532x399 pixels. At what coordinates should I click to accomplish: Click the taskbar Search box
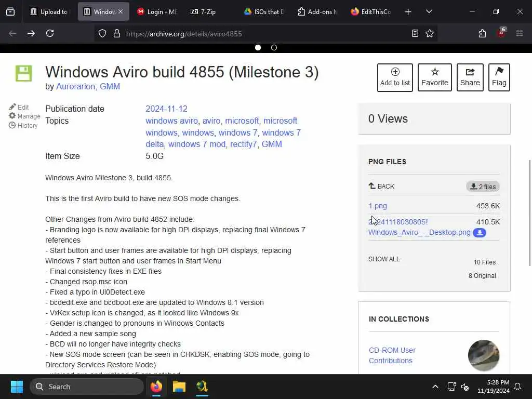87,387
